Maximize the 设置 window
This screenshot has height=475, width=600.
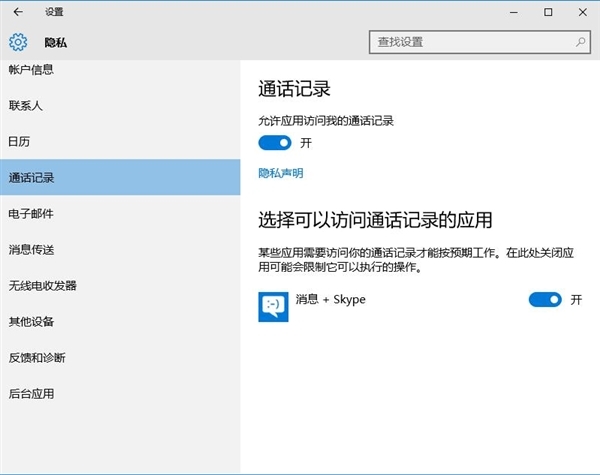click(547, 12)
